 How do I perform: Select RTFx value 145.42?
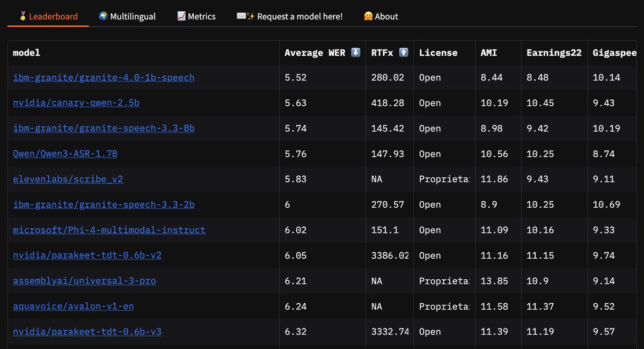387,128
